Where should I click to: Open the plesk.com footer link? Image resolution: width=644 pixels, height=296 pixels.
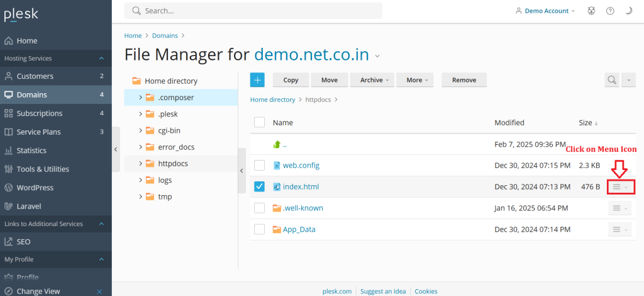[337, 291]
